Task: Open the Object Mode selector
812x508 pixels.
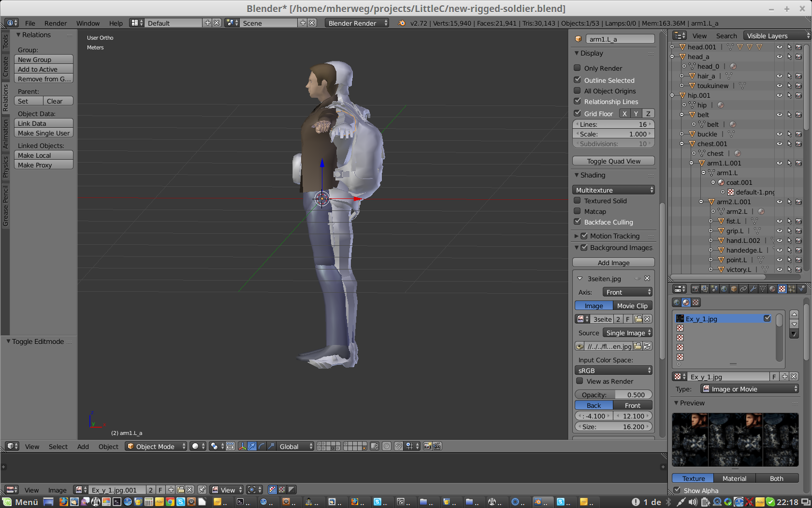Action: click(x=156, y=447)
